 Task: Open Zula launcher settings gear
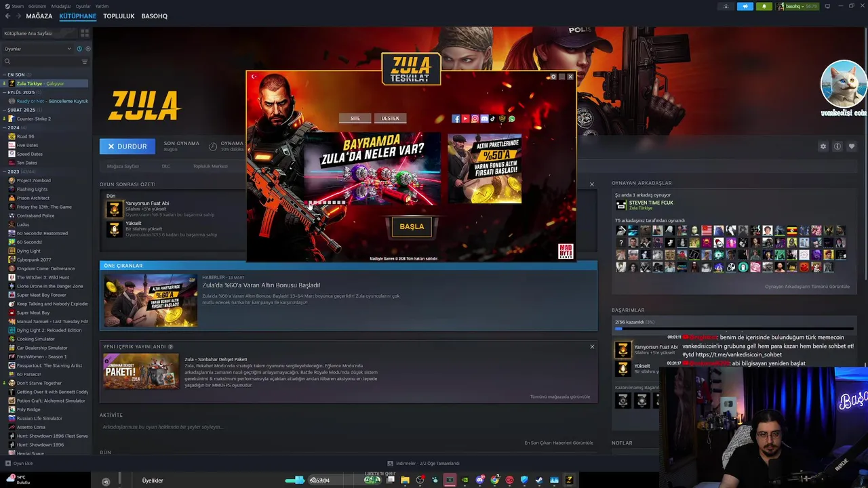pos(553,77)
